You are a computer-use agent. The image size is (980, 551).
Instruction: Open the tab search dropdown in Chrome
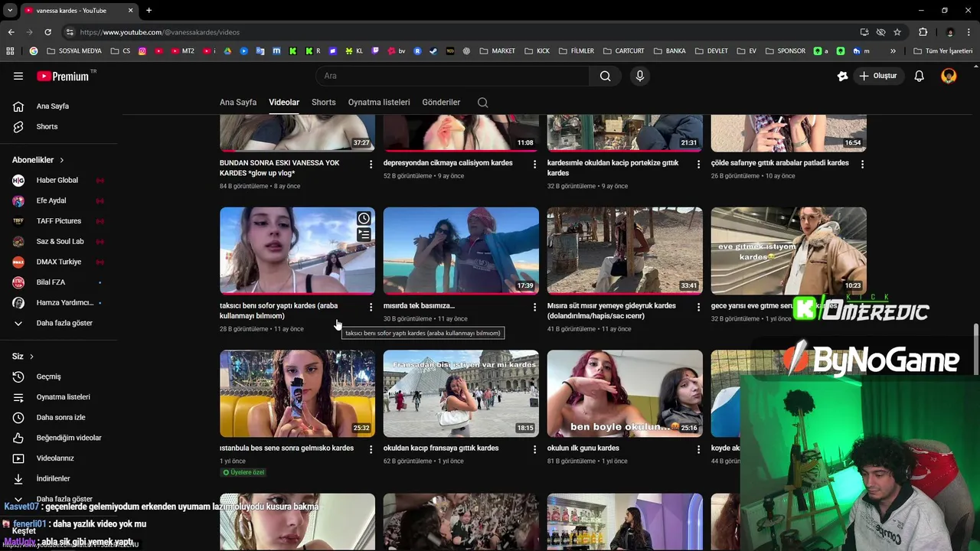point(10,11)
